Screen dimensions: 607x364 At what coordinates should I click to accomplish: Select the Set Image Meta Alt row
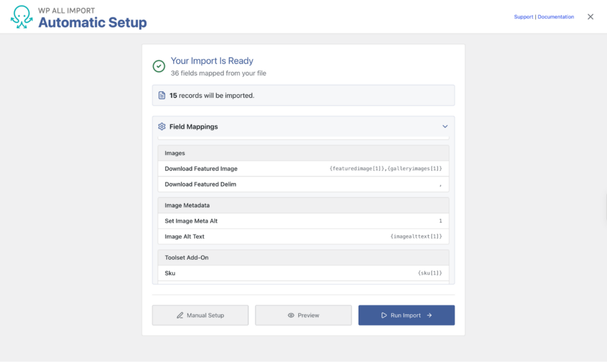coord(303,221)
